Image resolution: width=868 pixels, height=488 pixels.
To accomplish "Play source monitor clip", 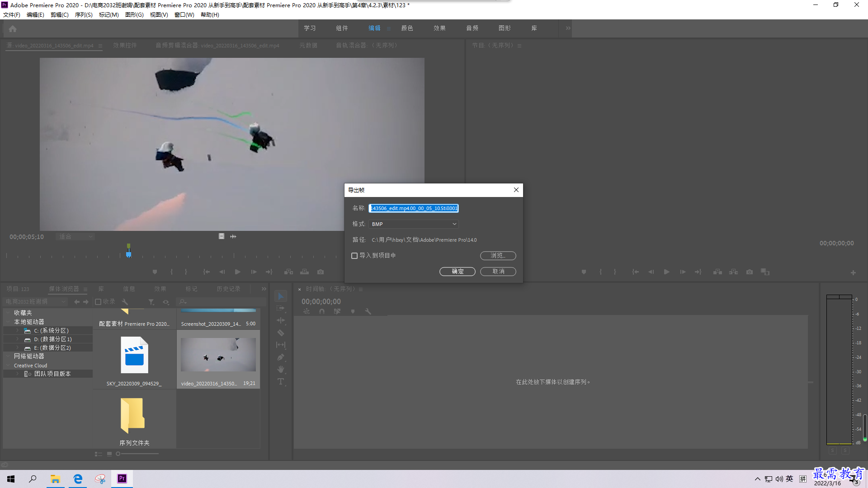I will click(238, 272).
